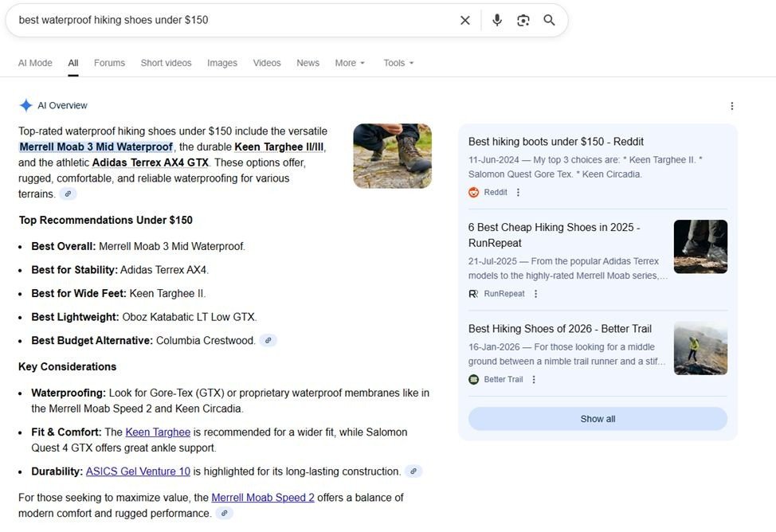Open 'Best hiking boots under $150 - Reddit' result
This screenshot has height=532, width=776.
pyautogui.click(x=556, y=142)
